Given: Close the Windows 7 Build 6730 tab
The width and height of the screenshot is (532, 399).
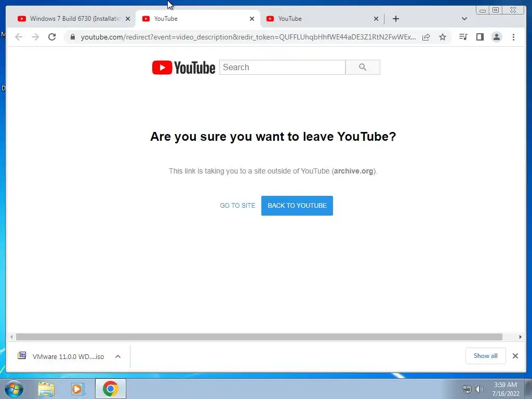Looking at the screenshot, I should tap(128, 19).
